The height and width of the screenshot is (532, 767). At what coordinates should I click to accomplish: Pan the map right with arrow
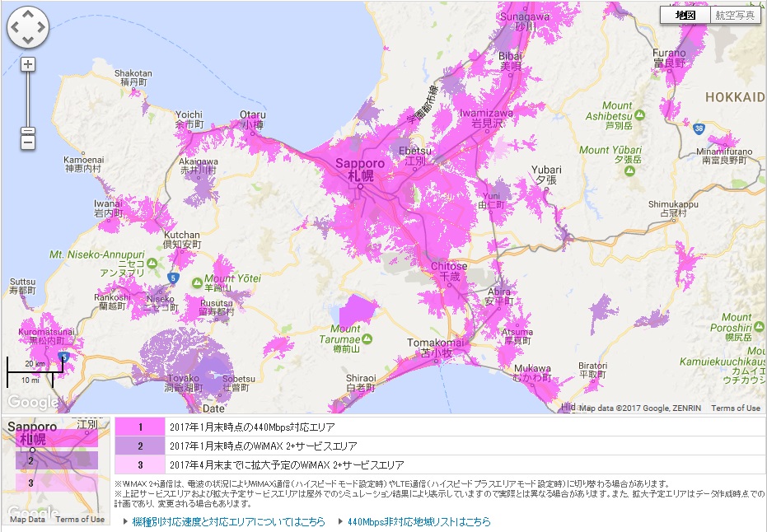tap(40, 28)
